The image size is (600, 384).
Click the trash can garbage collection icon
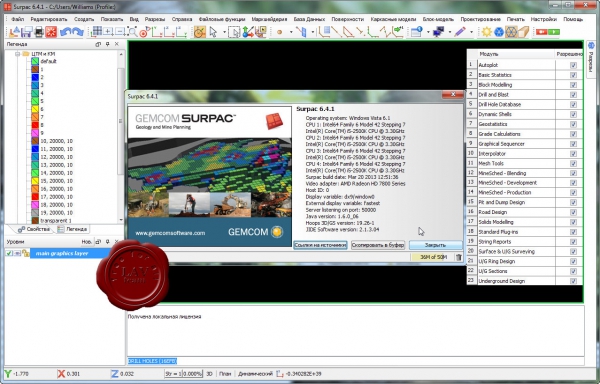[x=458, y=257]
